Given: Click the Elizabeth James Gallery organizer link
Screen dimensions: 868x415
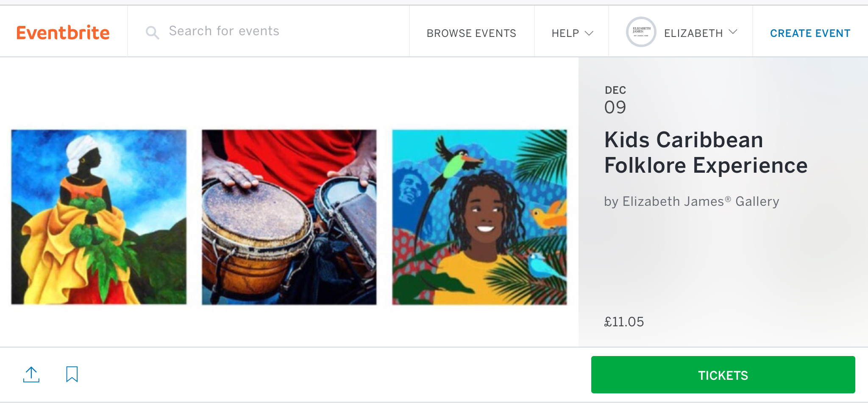Looking at the screenshot, I should pyautogui.click(x=701, y=201).
